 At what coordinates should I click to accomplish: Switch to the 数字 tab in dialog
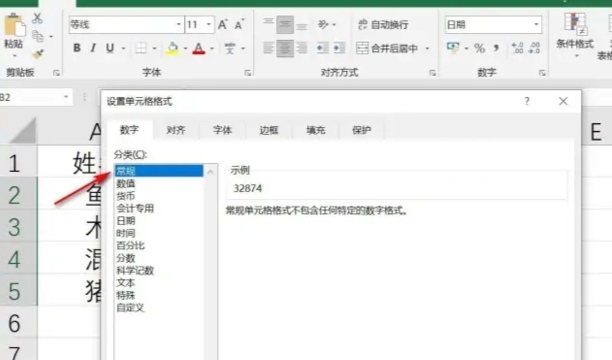point(129,130)
